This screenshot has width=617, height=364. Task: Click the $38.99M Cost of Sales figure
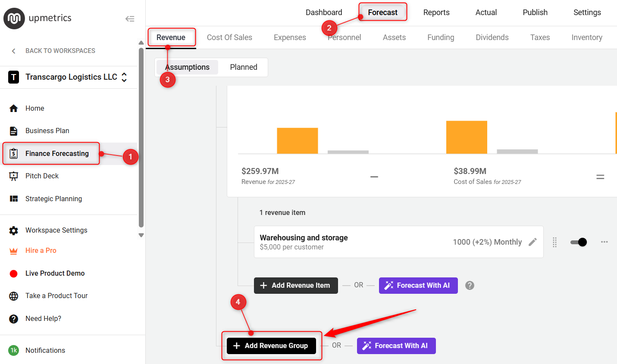(470, 171)
